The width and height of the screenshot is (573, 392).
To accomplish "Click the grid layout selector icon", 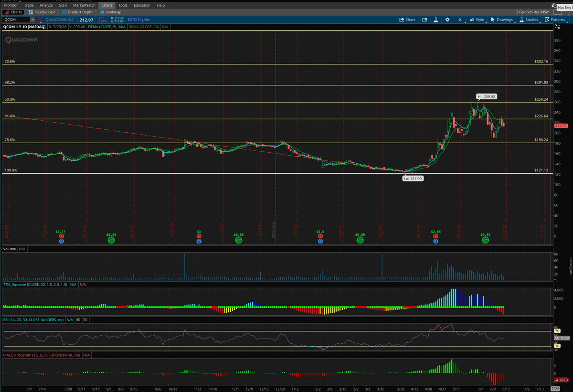I will pyautogui.click(x=558, y=12).
